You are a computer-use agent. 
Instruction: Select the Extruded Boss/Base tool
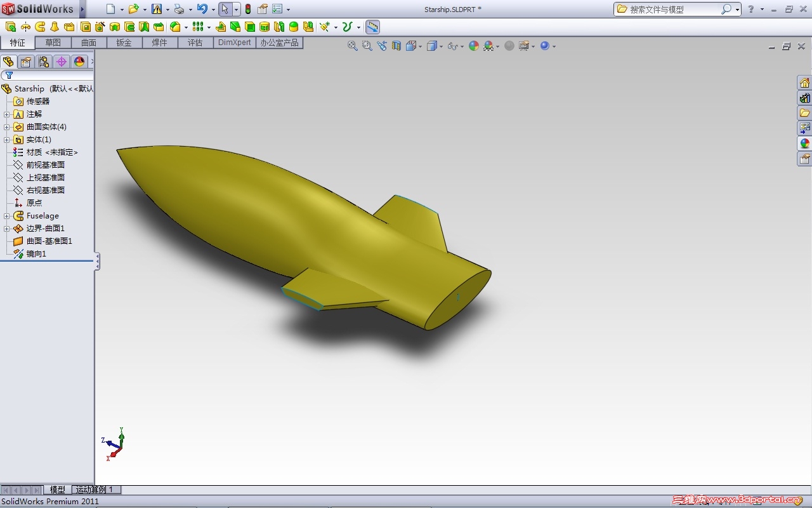coord(10,27)
